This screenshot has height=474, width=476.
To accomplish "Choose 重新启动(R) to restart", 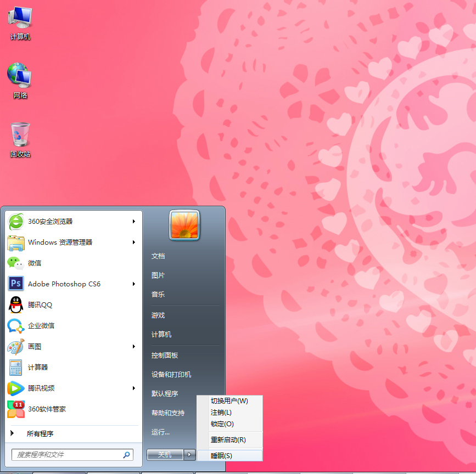I will [x=230, y=440].
